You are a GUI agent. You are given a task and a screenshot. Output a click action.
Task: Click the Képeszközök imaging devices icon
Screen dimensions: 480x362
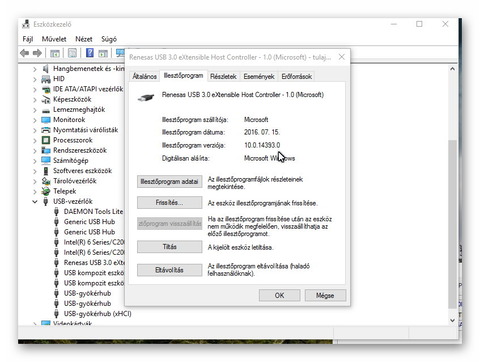[46, 99]
